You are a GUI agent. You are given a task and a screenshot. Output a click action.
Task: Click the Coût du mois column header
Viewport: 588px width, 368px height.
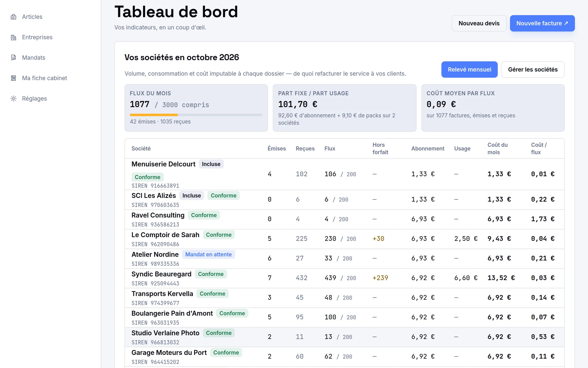pos(497,148)
